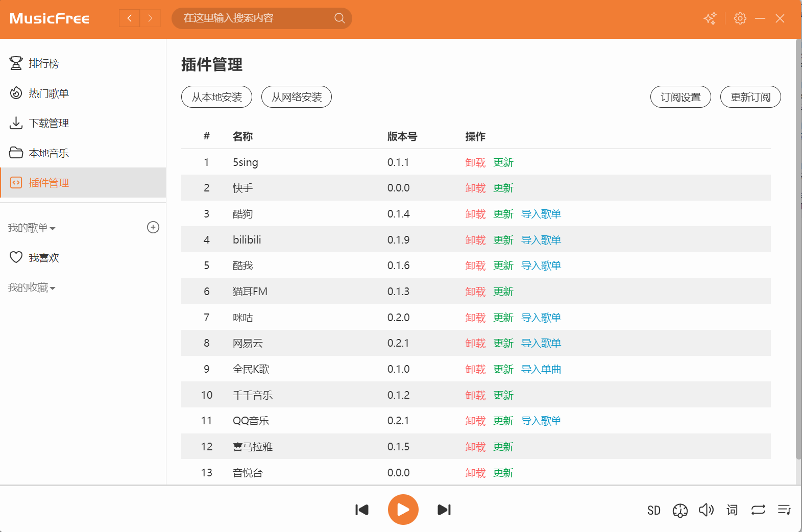Click 从网络安装 button

pyautogui.click(x=297, y=97)
